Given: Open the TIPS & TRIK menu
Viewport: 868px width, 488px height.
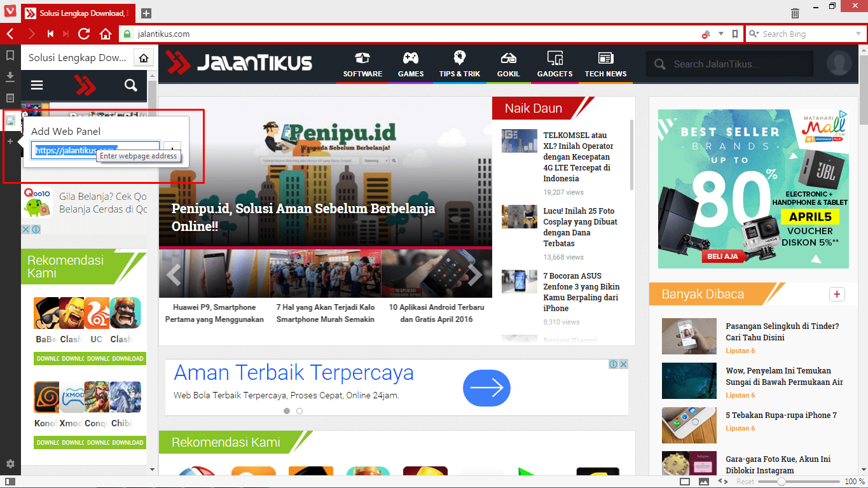Looking at the screenshot, I should tap(459, 65).
